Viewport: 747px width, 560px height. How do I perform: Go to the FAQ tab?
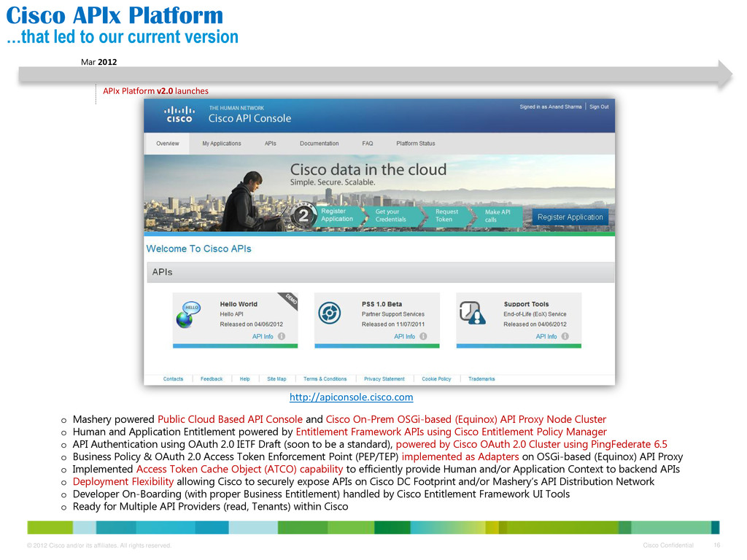coord(368,144)
